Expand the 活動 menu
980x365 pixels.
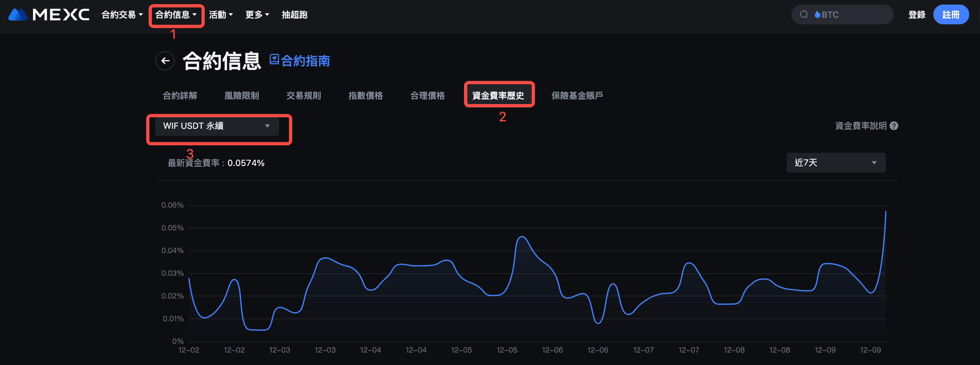click(221, 15)
